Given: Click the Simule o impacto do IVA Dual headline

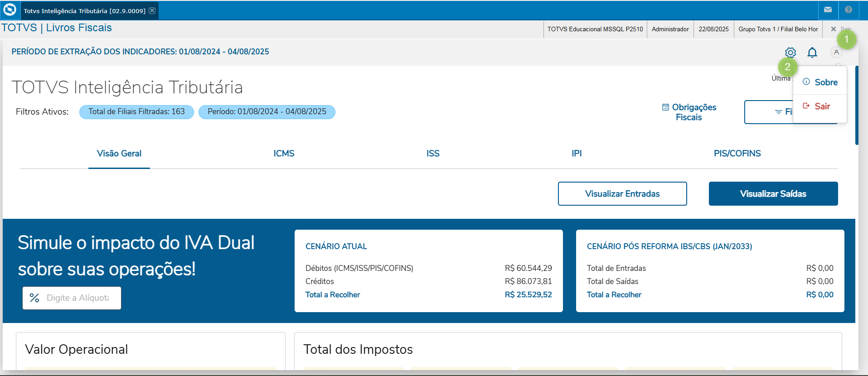Looking at the screenshot, I should 136,256.
